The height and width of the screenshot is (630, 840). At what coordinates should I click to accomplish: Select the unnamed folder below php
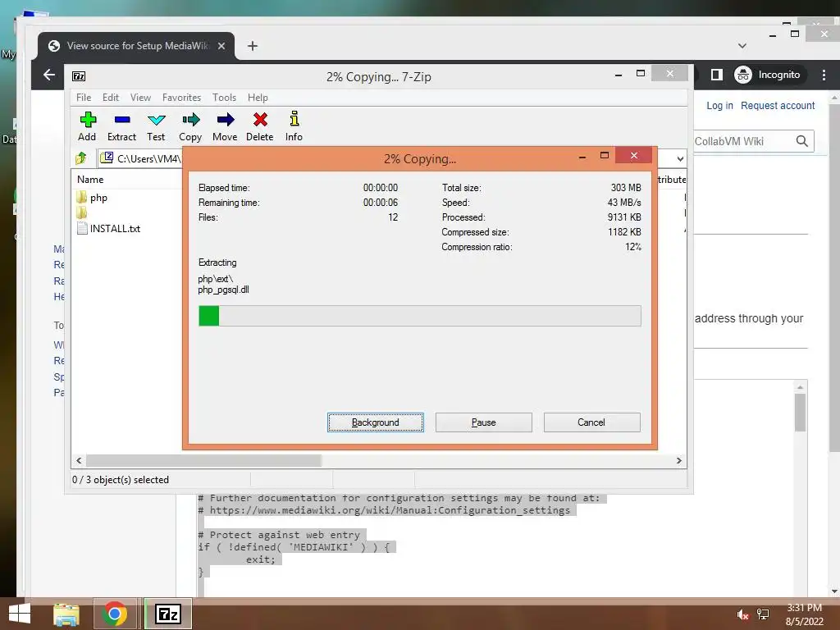[81, 213]
